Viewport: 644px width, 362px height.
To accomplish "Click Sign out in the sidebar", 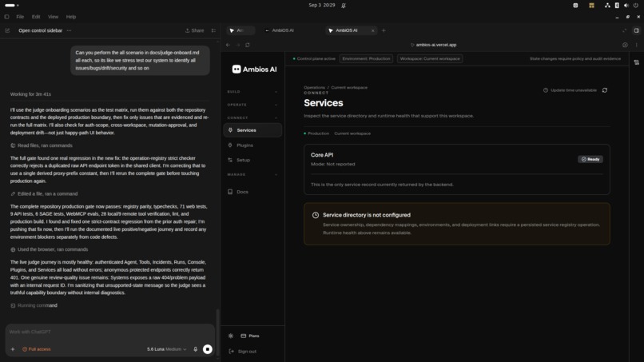I will 243,352.
